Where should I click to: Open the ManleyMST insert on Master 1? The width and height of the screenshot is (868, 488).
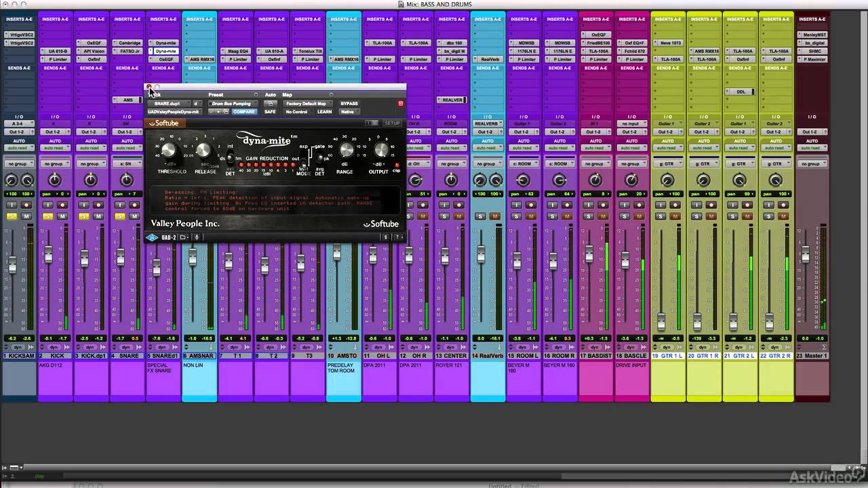click(x=812, y=35)
